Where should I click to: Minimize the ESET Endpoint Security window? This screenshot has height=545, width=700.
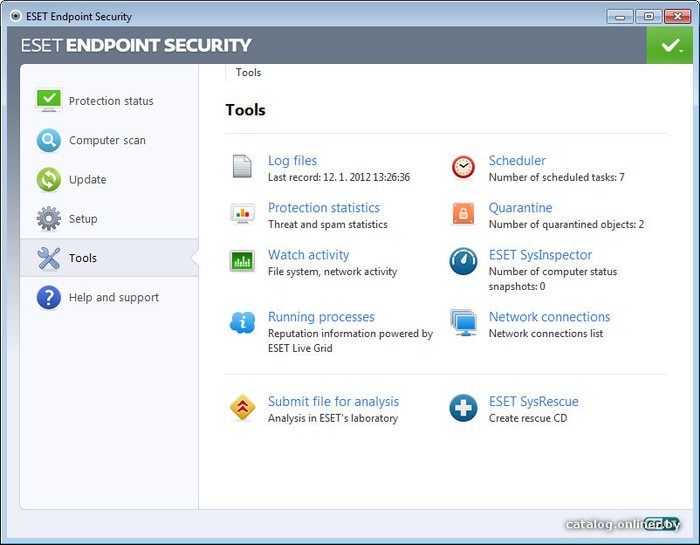pyautogui.click(x=622, y=16)
